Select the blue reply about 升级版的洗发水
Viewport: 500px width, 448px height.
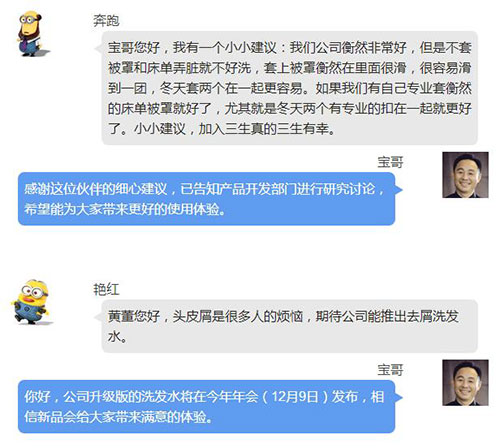click(206, 406)
